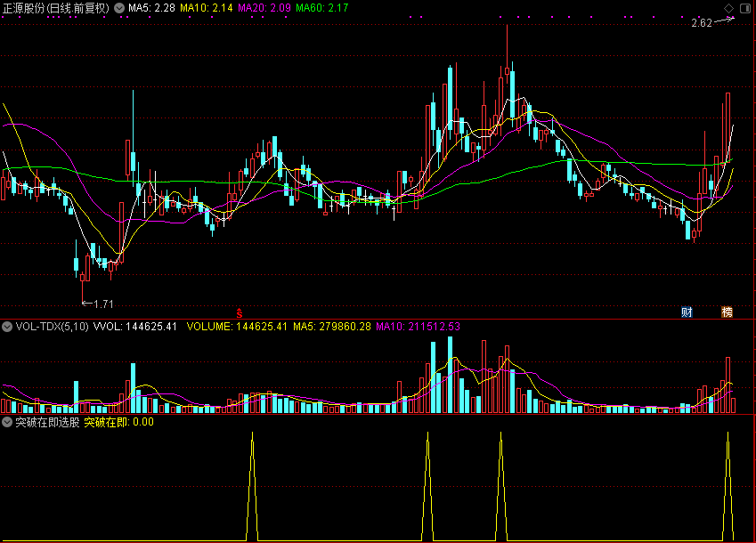Click the MA60: 2.17 label

pos(321,8)
